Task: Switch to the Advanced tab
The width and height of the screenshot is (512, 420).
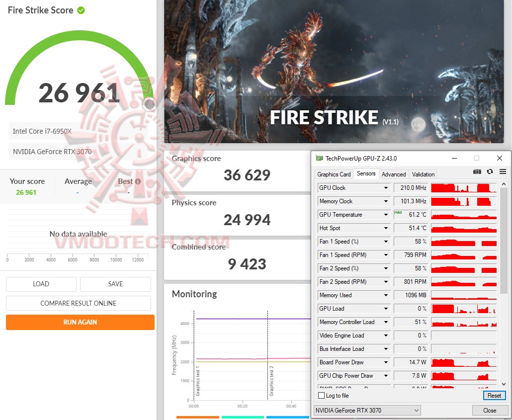Action: (394, 174)
